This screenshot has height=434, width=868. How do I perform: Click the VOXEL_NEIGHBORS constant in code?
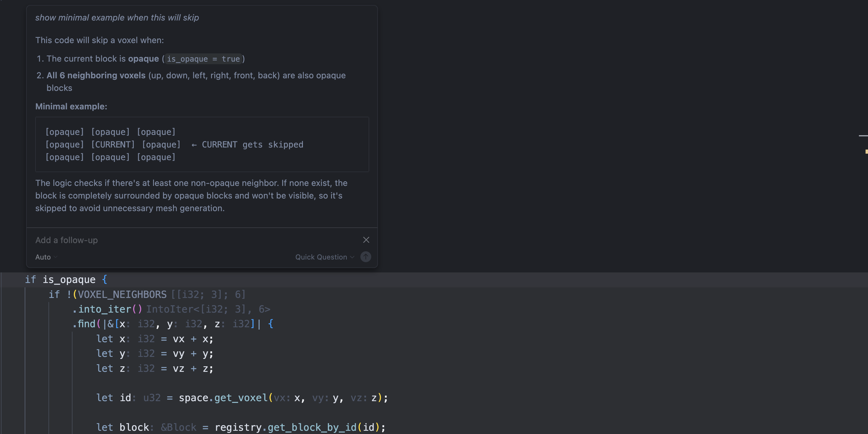122,294
